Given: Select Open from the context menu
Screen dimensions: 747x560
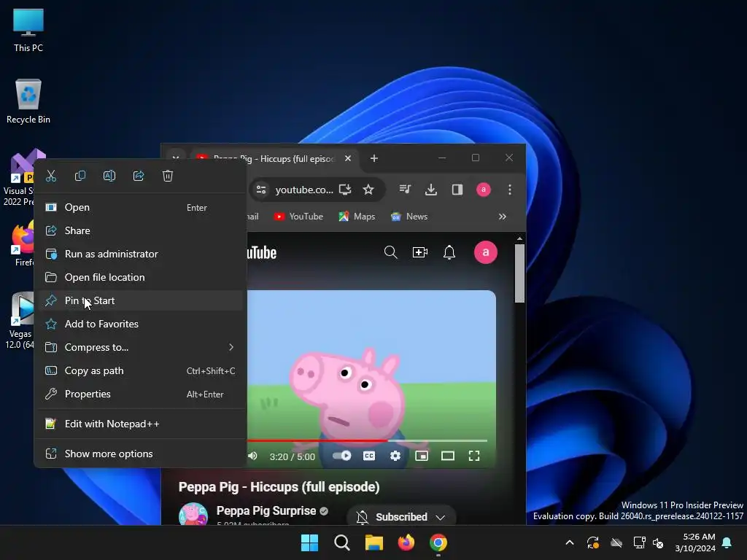Looking at the screenshot, I should tap(141, 208).
